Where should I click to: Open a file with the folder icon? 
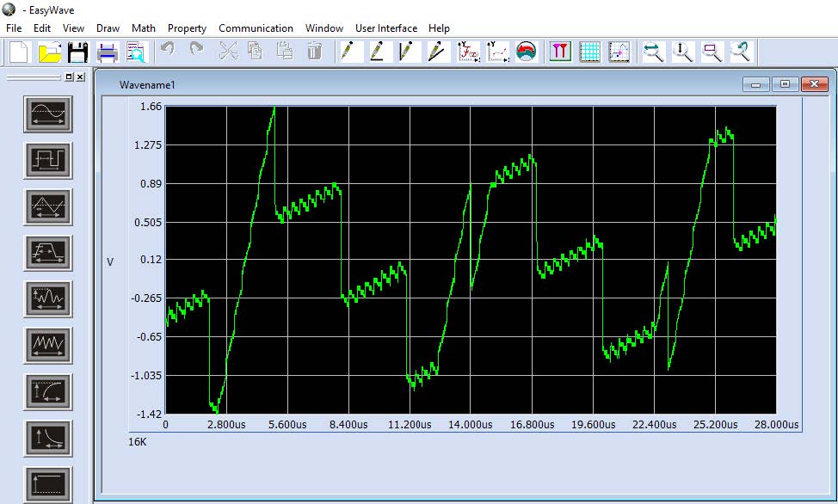(x=49, y=52)
